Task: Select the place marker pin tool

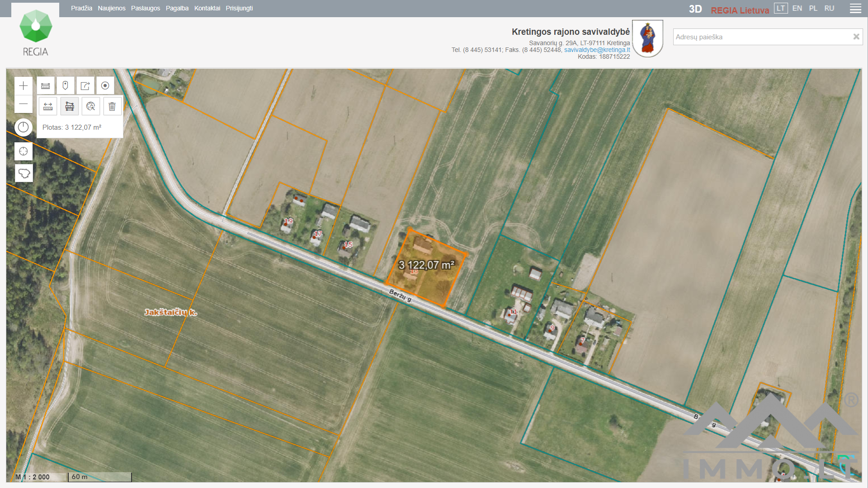Action: (66, 85)
